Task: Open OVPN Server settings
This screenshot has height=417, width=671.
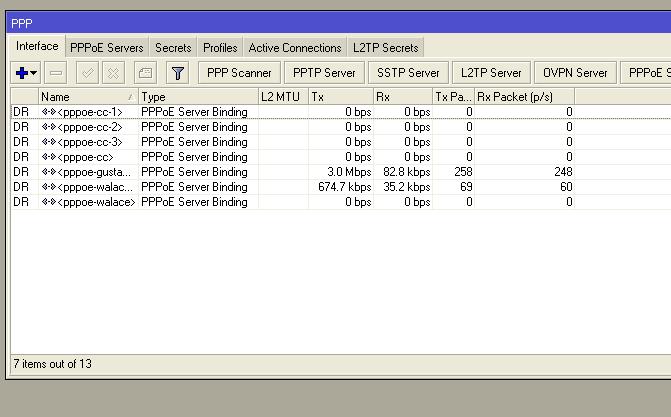Action: pos(575,73)
